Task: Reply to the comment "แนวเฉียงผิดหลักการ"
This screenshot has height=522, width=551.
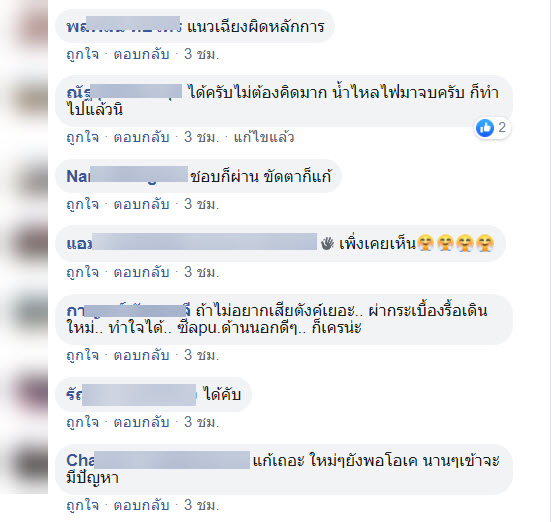Action: click(141, 54)
